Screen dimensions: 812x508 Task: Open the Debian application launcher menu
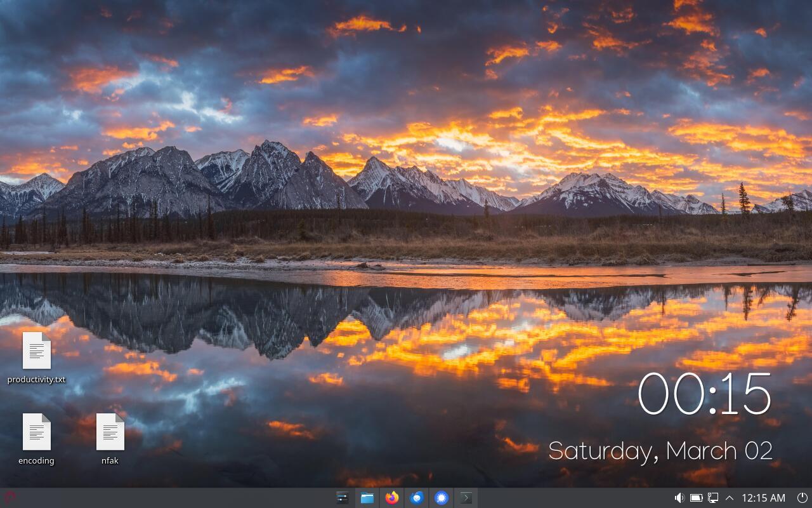tap(10, 498)
